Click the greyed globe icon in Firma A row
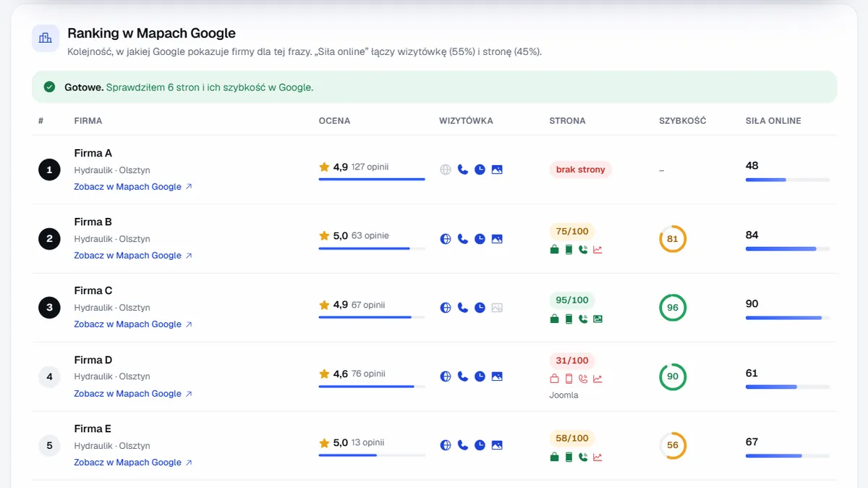868x488 pixels. tap(446, 169)
